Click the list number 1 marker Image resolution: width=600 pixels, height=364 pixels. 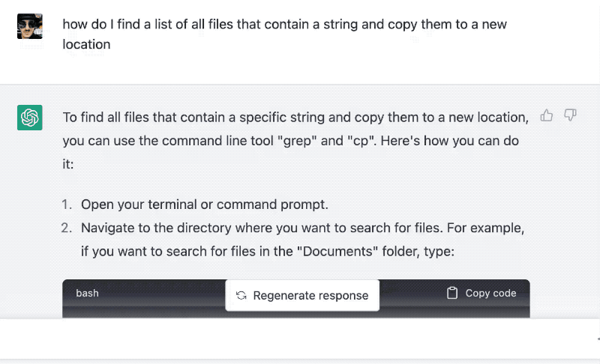[67, 204]
